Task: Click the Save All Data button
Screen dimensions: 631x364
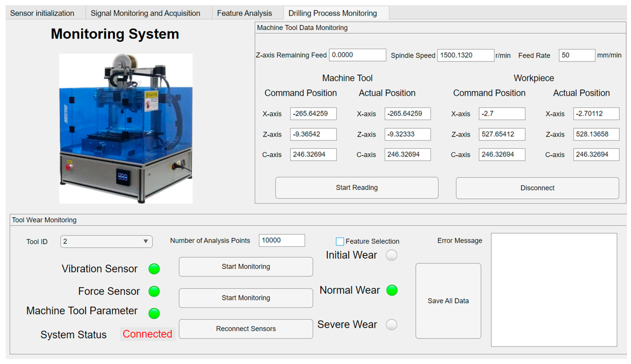Action: (x=448, y=301)
